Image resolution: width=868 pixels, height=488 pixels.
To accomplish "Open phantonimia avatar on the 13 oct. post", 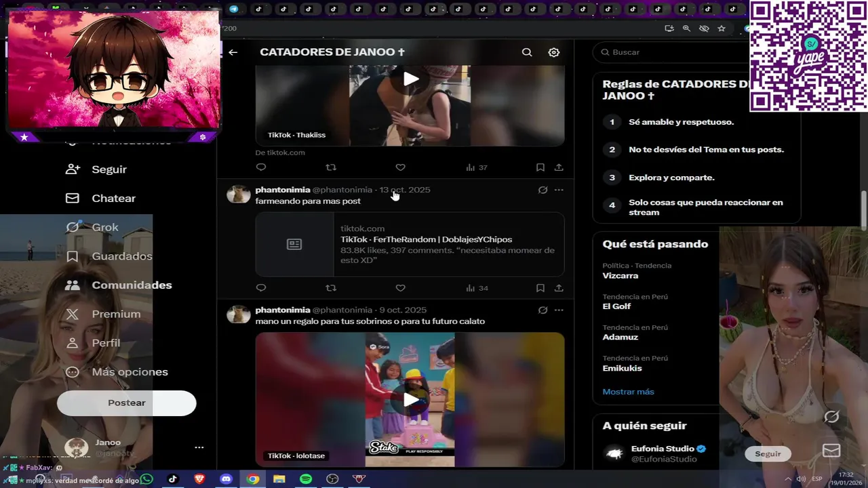I will [239, 195].
